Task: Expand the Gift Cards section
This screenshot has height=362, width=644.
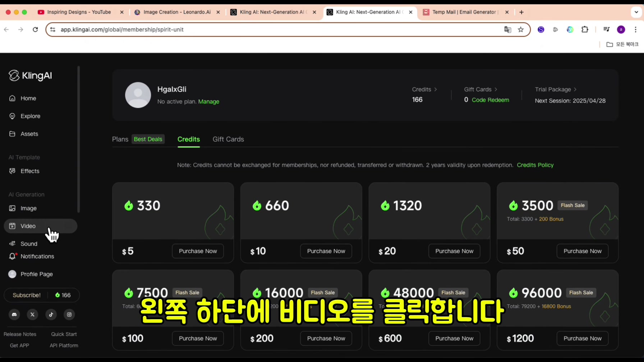Action: point(481,89)
